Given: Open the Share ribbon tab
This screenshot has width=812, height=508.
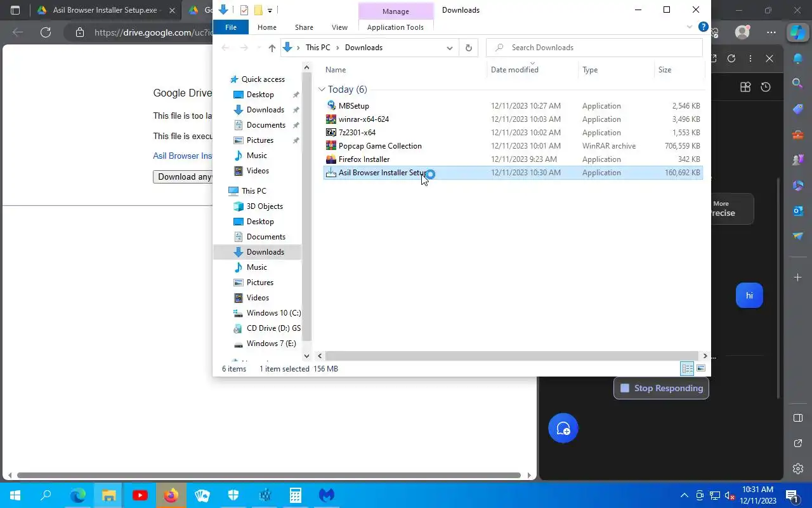Looking at the screenshot, I should coord(304,27).
